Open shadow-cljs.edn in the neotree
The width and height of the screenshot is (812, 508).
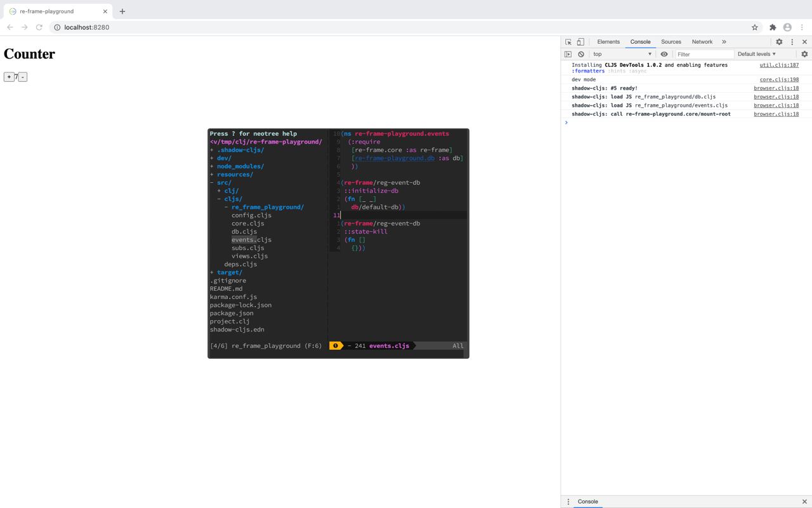[237, 330]
